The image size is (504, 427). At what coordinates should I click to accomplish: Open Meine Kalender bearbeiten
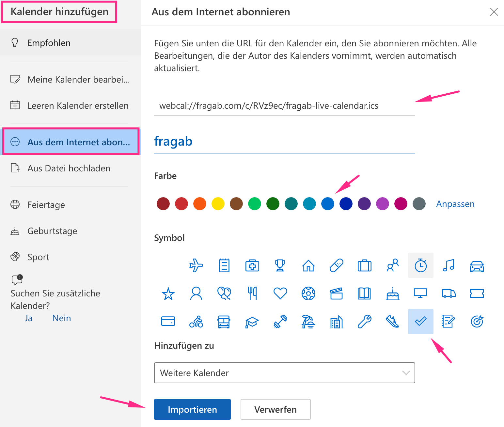pos(71,79)
